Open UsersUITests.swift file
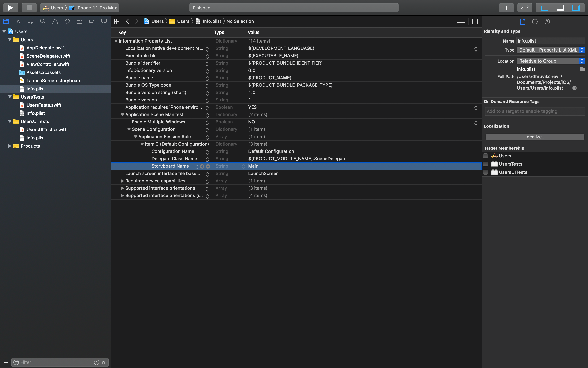Image resolution: width=588 pixels, height=368 pixels. coord(46,129)
